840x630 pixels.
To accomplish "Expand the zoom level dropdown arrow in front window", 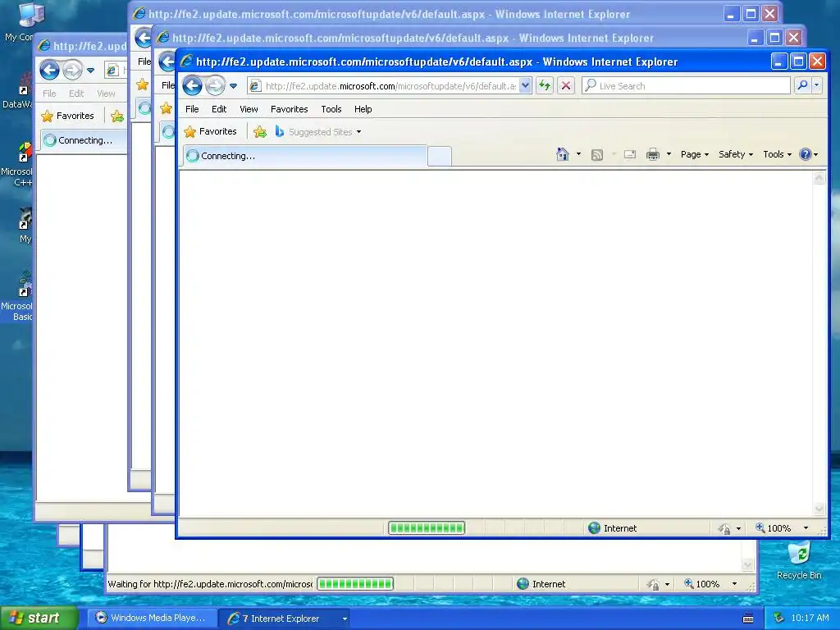I will [806, 528].
